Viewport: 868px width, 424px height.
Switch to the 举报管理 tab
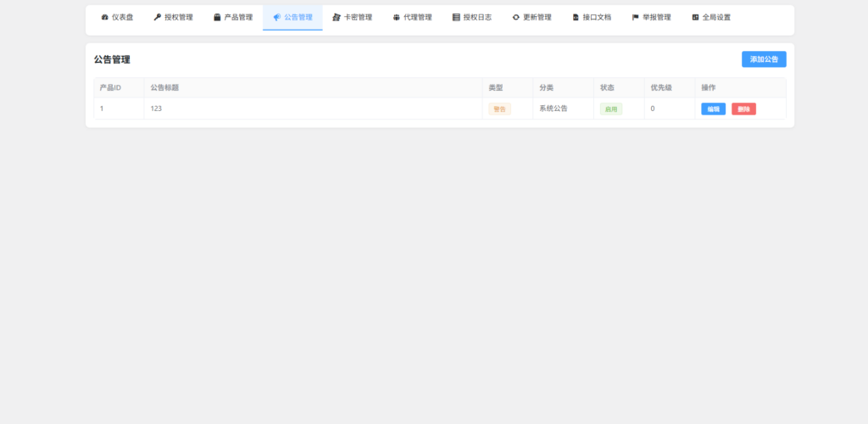coord(651,17)
